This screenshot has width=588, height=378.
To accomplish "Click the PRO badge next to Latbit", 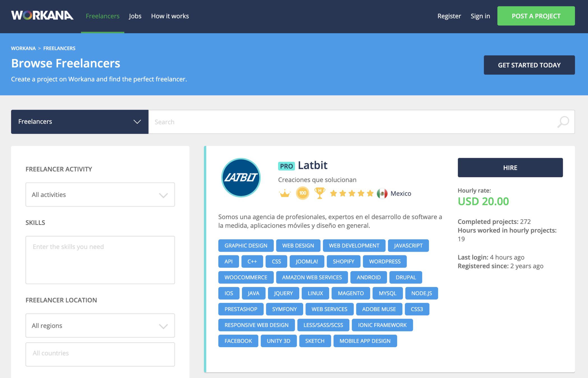I will [286, 166].
